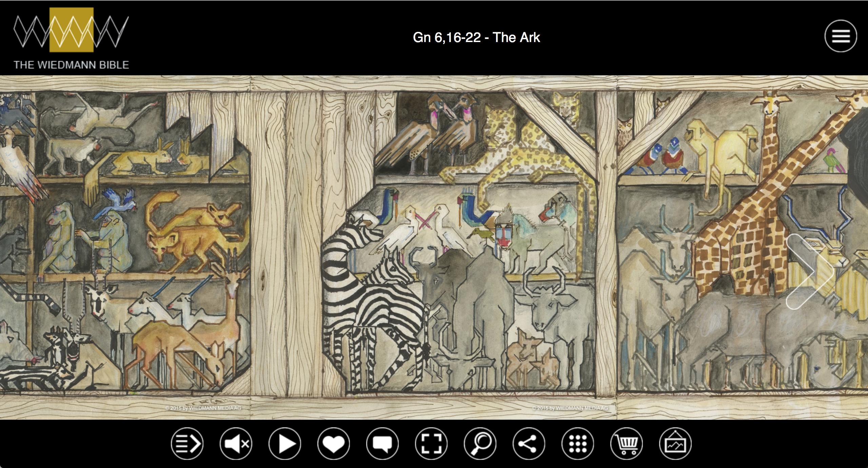Mark this image as favorite with heart icon

[334, 444]
